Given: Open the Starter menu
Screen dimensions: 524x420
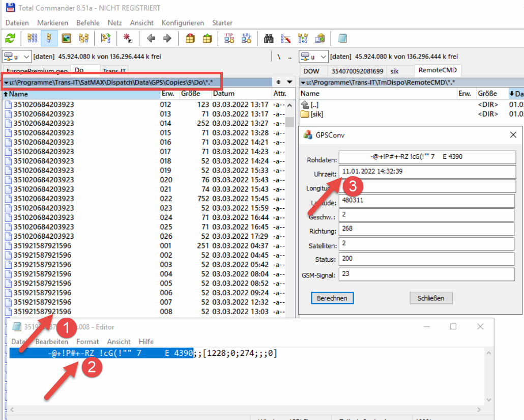Looking at the screenshot, I should click(222, 23).
